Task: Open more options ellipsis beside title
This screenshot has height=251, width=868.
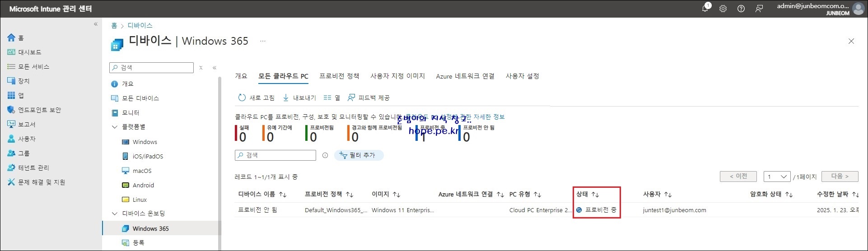Action: coord(263,41)
